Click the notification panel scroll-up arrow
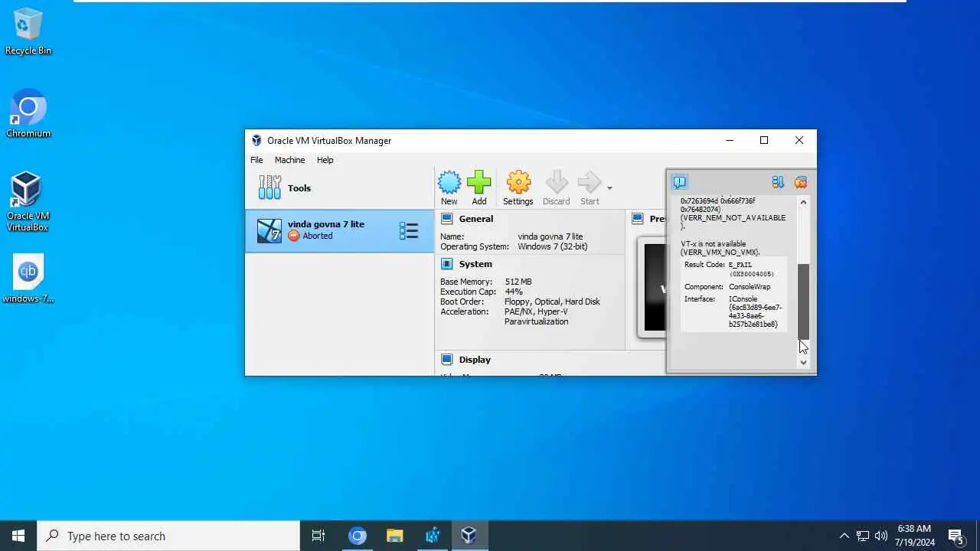The image size is (980, 551). [x=803, y=202]
